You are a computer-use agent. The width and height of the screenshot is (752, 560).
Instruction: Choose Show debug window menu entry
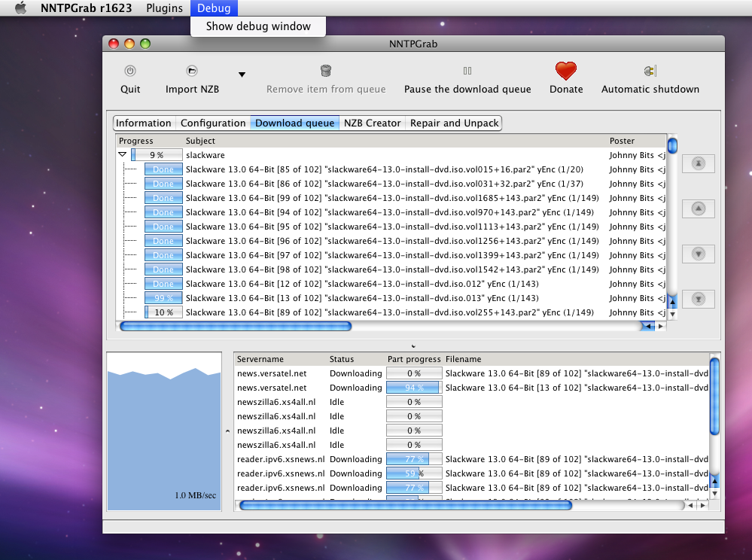pyautogui.click(x=258, y=26)
